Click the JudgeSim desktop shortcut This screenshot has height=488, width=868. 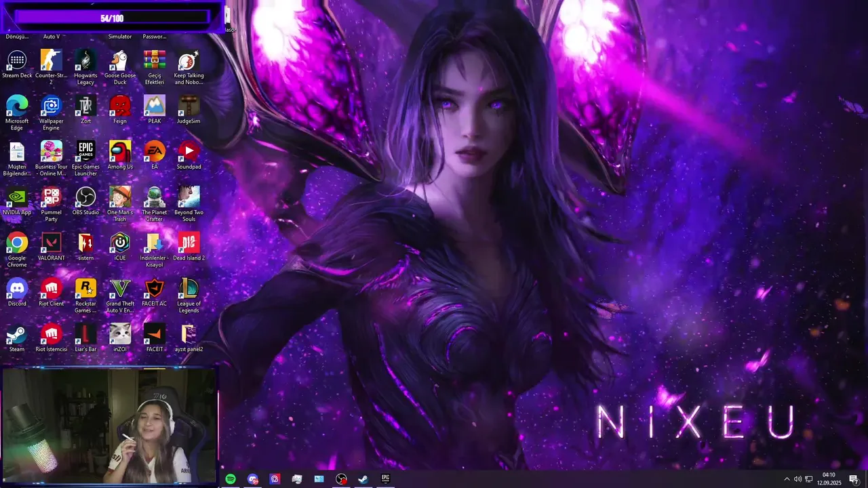click(x=189, y=110)
